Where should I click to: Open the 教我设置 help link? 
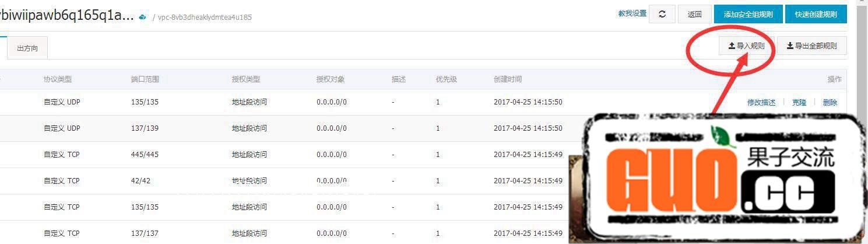click(632, 13)
